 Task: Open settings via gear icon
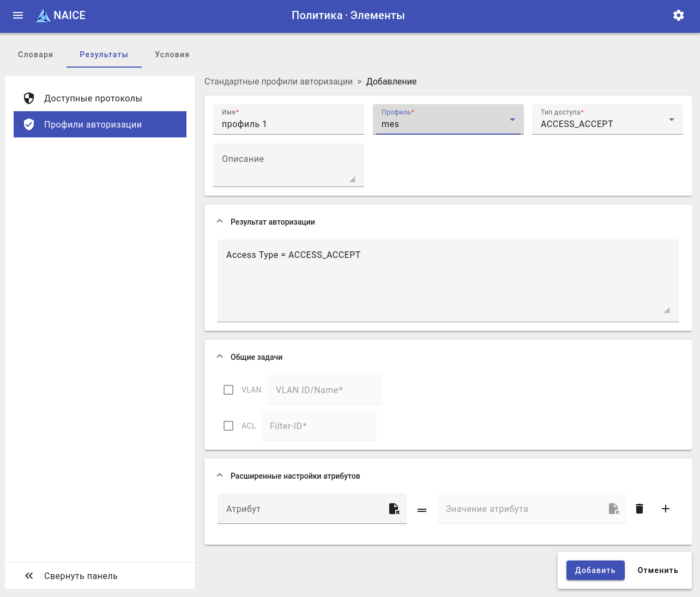(x=678, y=15)
